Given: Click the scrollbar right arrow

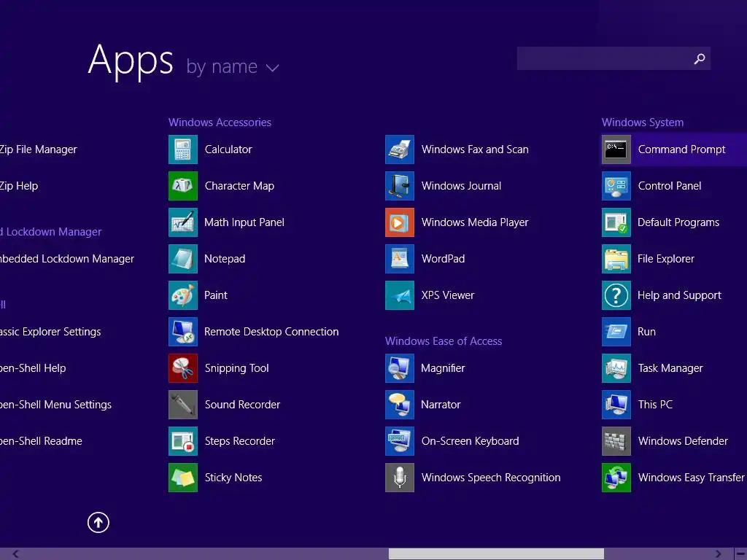Looking at the screenshot, I should pos(718,554).
